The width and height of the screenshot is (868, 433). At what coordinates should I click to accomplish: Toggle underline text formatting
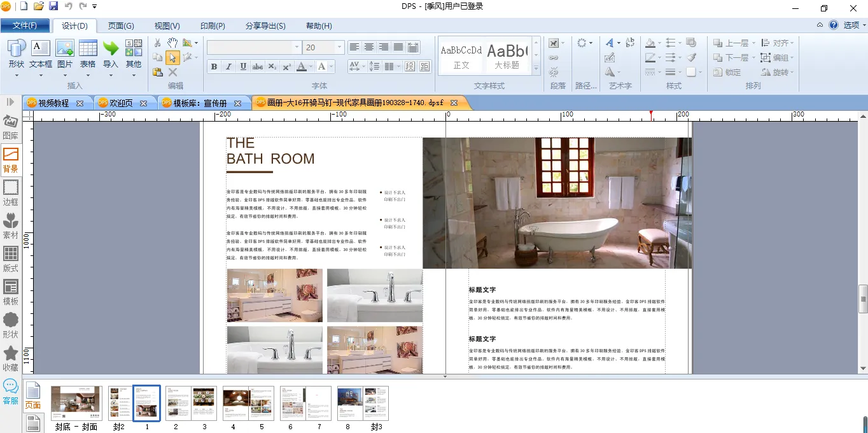point(243,67)
